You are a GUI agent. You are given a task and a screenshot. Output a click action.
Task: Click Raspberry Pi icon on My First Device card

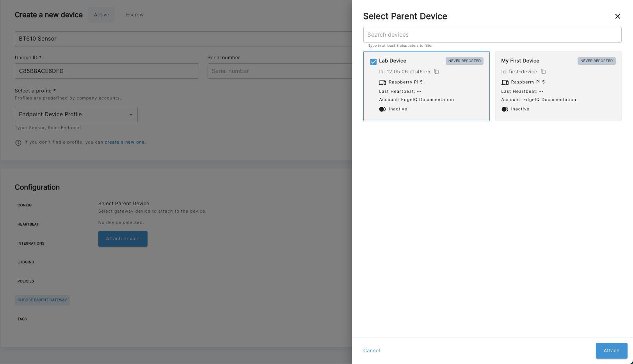[x=505, y=82]
